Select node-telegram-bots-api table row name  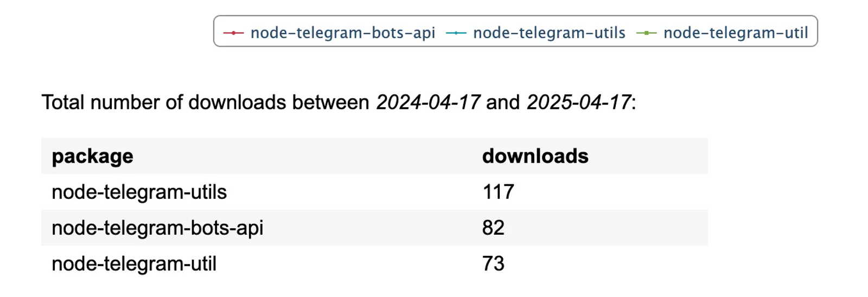[x=157, y=228]
